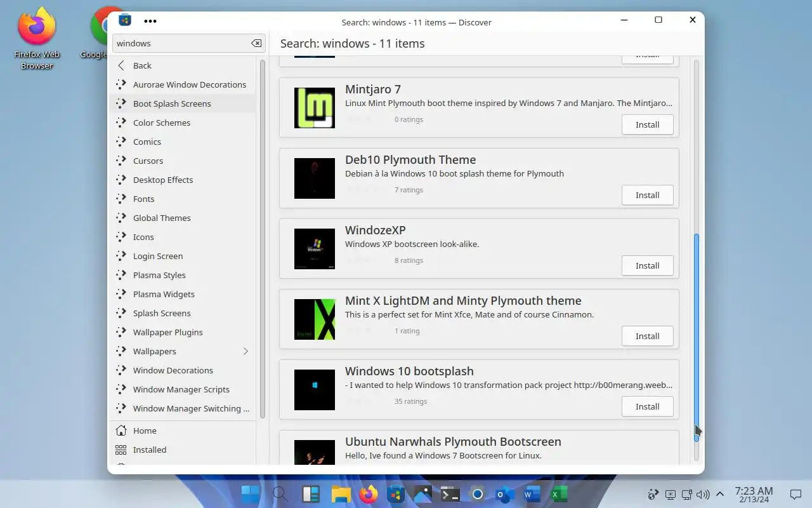The width and height of the screenshot is (812, 508).
Task: Click the '7 ratings' text under Deb10
Action: tap(409, 190)
